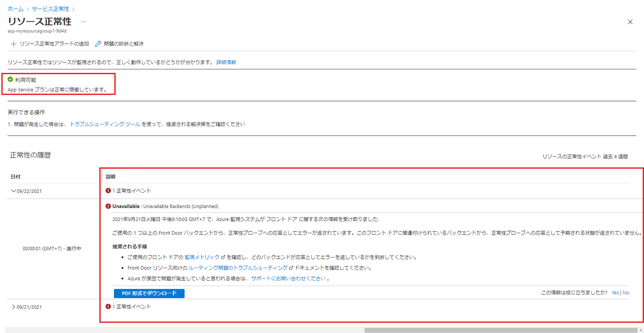644x333 pixels.
Task: Click 説明 column header
Action: point(110,177)
